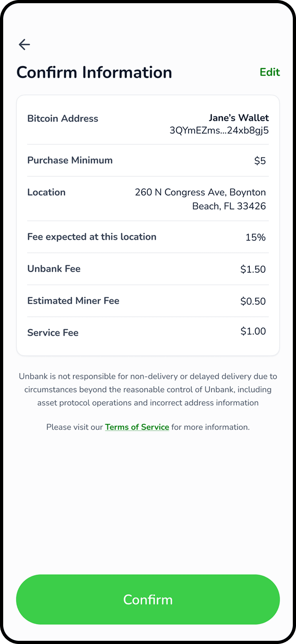Select the Location row label
This screenshot has height=644, width=296.
click(x=46, y=192)
